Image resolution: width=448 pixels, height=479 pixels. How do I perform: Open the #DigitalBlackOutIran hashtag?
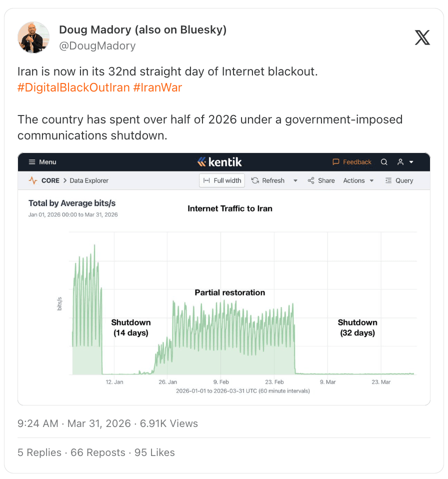[x=73, y=88]
